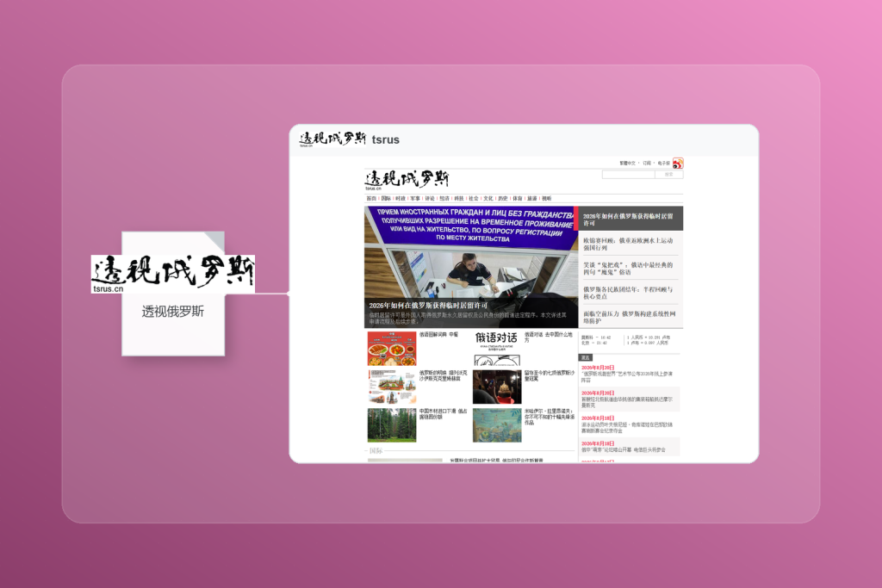Click the 人民币 exchange rate line

[649, 337]
